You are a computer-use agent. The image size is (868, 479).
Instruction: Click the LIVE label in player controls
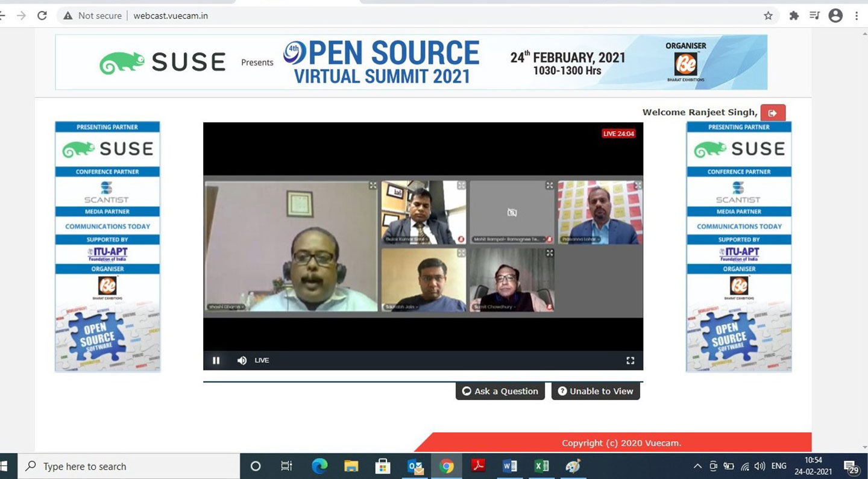[262, 360]
